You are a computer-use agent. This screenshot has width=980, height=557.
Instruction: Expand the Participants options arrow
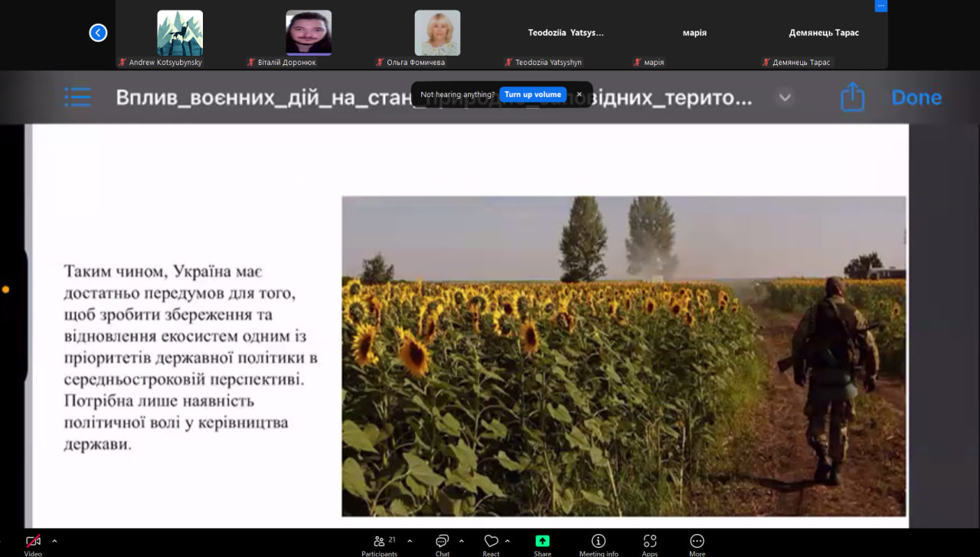point(410,540)
